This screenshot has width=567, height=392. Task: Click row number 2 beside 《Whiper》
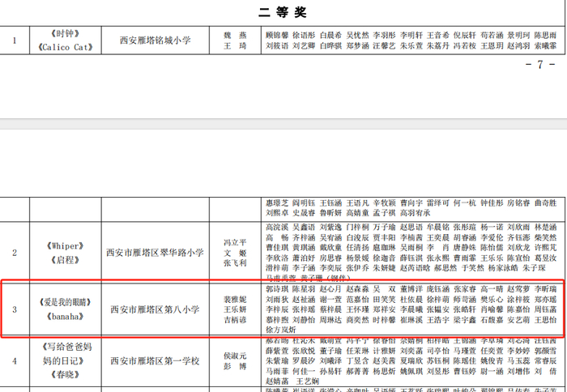point(15,253)
